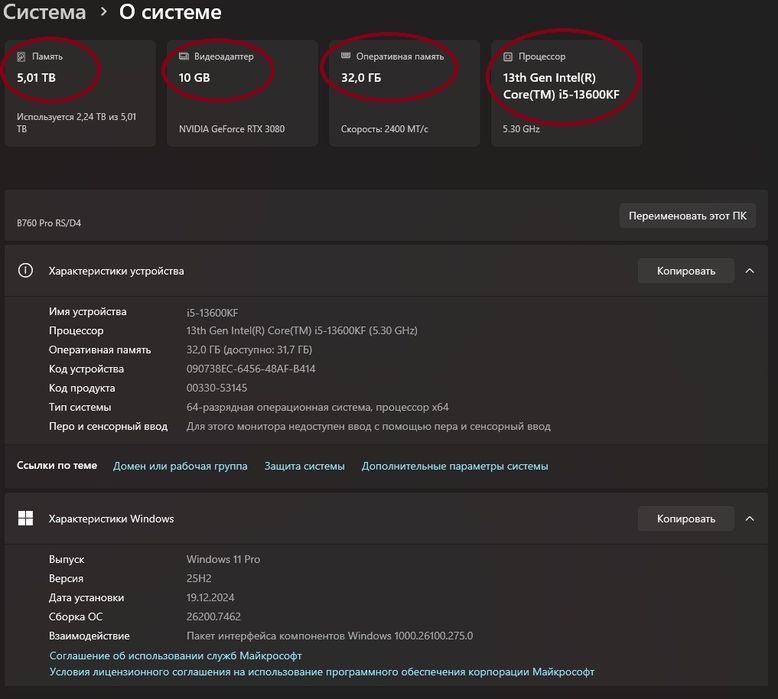
Task: Select the device name value i5-13600KF
Action: coord(212,313)
